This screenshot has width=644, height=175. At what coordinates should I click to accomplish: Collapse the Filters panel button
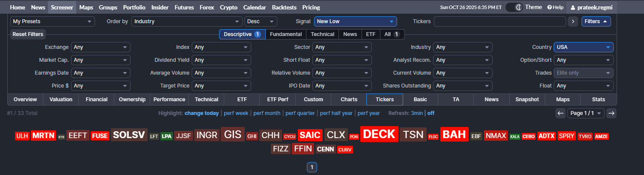pos(596,21)
